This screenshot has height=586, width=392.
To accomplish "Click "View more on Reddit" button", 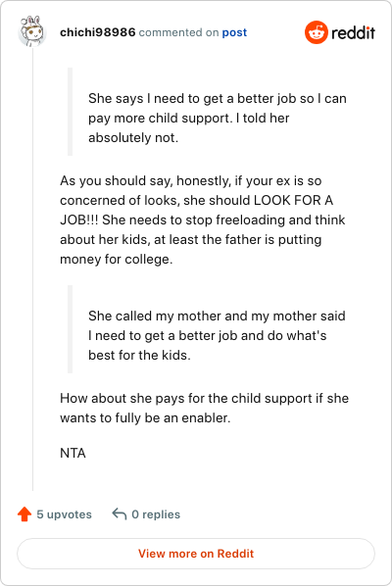I will [x=196, y=554].
